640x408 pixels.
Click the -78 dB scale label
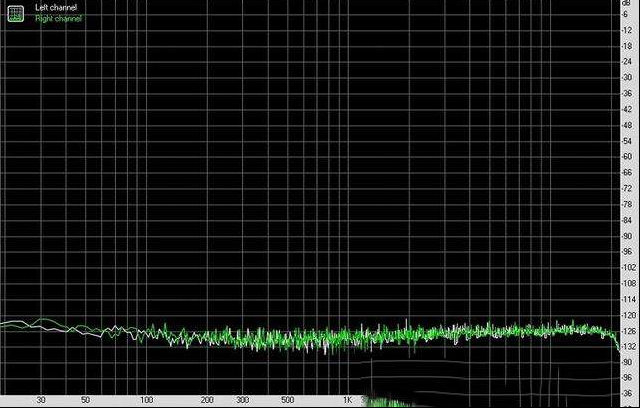coord(627,204)
